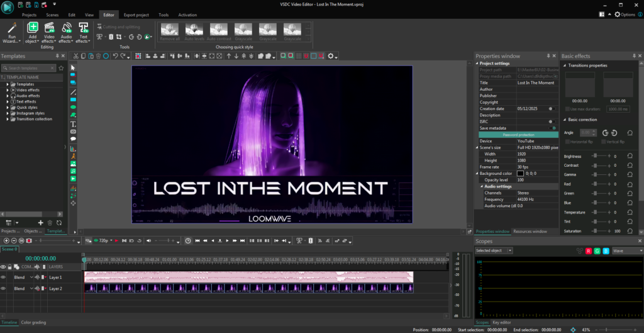Screen dimensions: 644x333
Task: Select the Add video tool
Action: [73, 178]
